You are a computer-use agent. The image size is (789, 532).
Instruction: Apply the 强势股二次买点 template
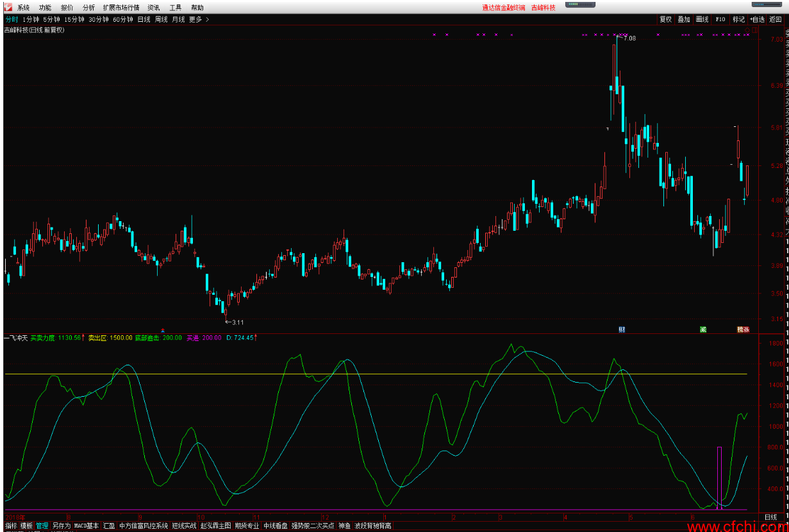click(x=313, y=526)
